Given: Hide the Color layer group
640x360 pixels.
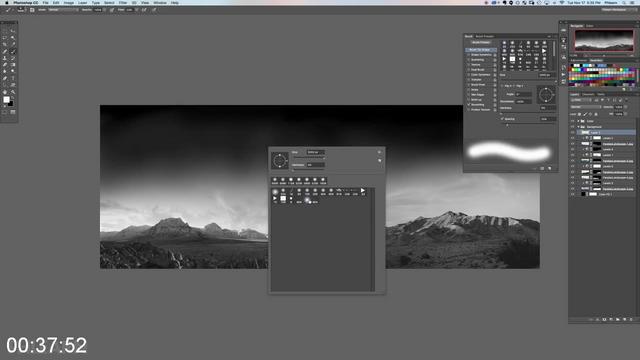Looking at the screenshot, I should (573, 121).
